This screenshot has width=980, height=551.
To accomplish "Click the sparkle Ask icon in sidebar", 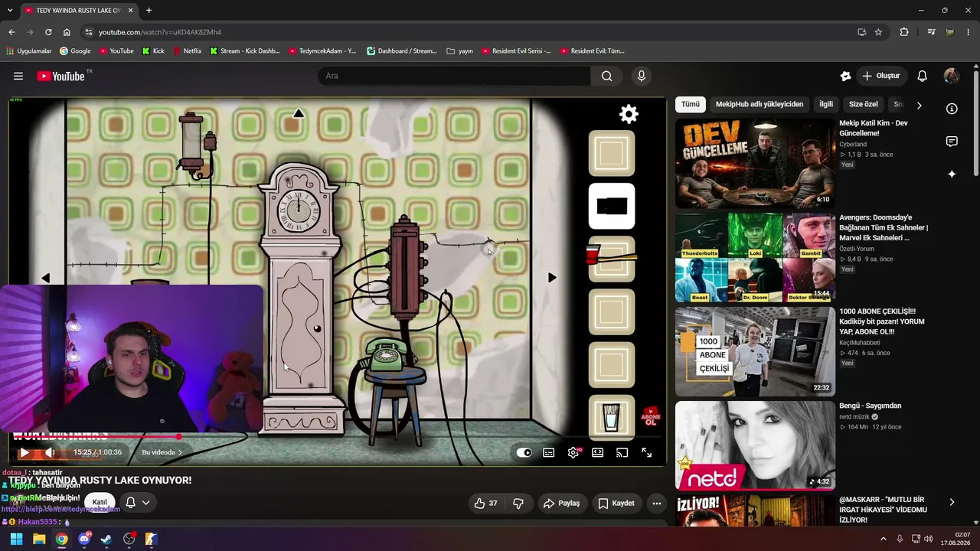I will [x=952, y=174].
